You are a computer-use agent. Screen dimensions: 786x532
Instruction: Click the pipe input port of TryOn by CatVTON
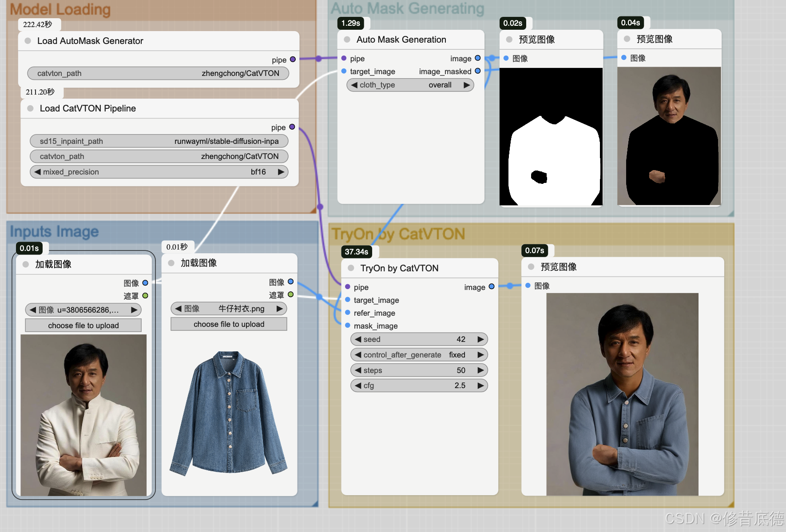coord(348,287)
